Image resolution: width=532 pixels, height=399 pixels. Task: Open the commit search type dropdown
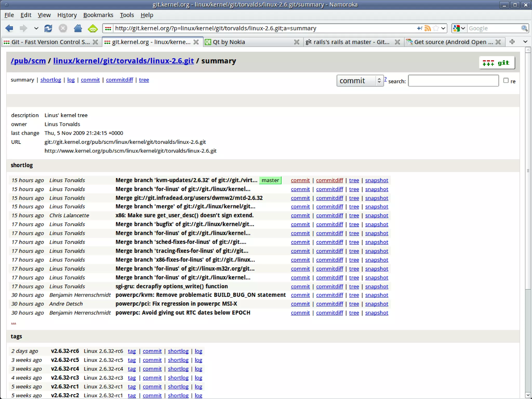tap(360, 81)
